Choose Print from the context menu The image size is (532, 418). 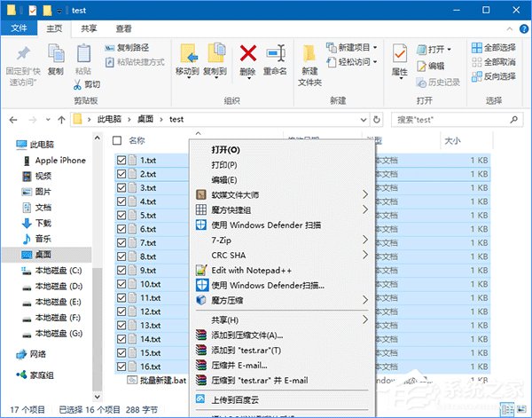[x=223, y=164]
